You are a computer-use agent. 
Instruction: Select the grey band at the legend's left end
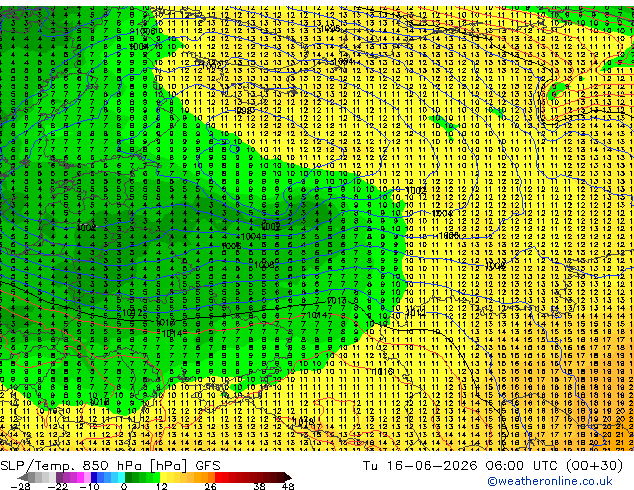click(x=38, y=477)
